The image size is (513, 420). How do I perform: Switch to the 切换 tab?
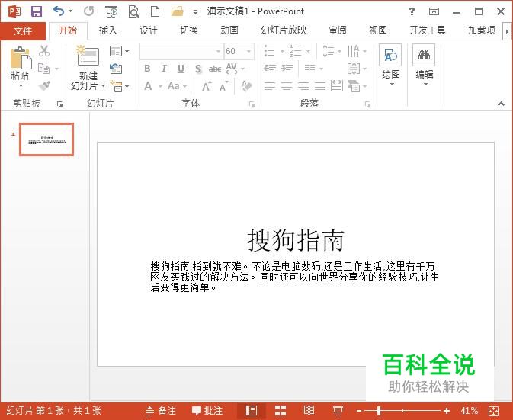(x=189, y=30)
